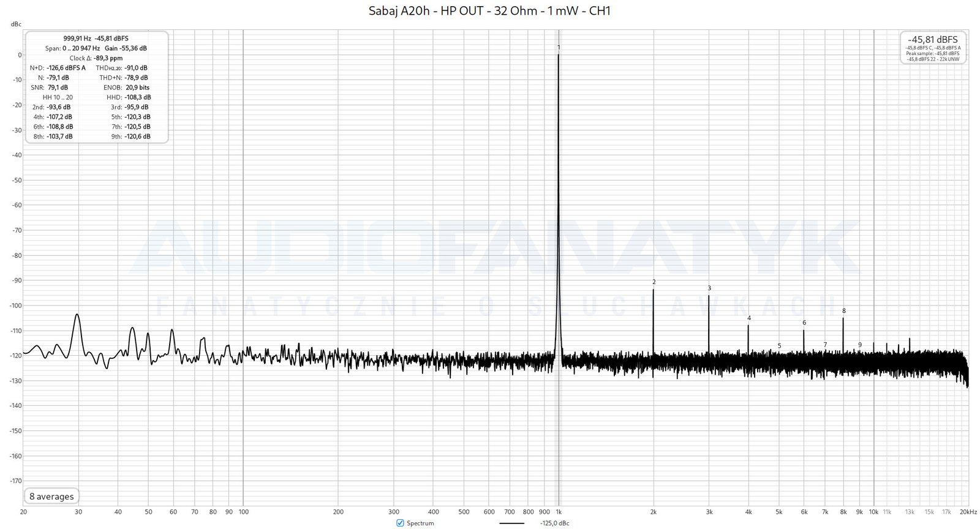Click the large -45,81 dBFS level readout

pyautogui.click(x=933, y=39)
